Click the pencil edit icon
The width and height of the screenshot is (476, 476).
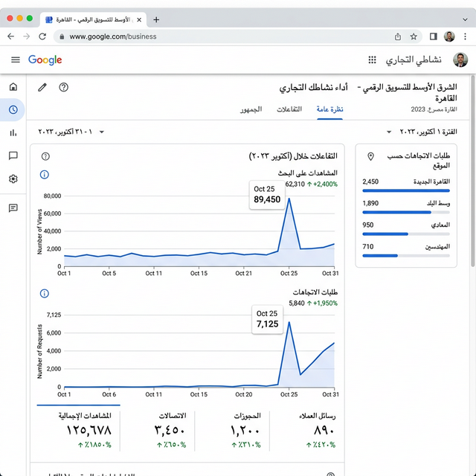pos(42,87)
